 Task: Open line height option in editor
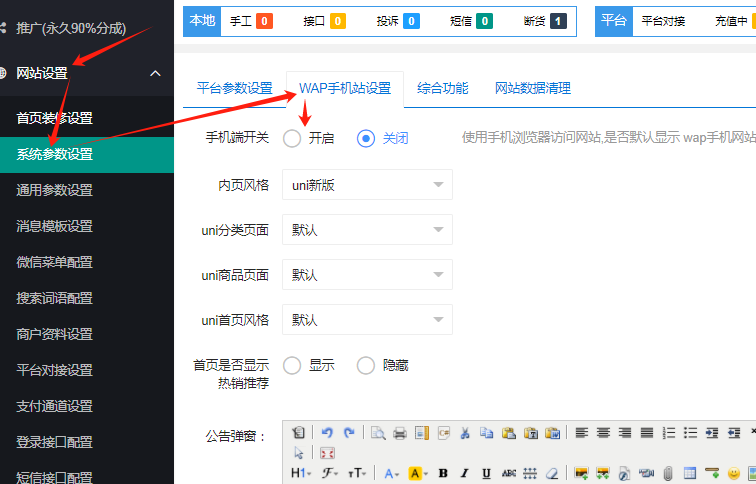pyautogui.click(x=530, y=473)
